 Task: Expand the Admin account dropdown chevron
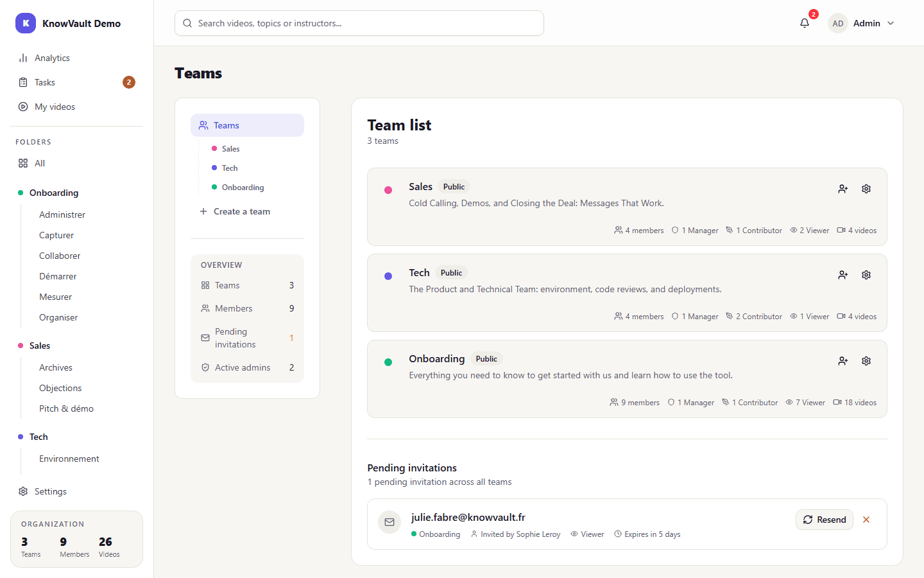point(891,23)
